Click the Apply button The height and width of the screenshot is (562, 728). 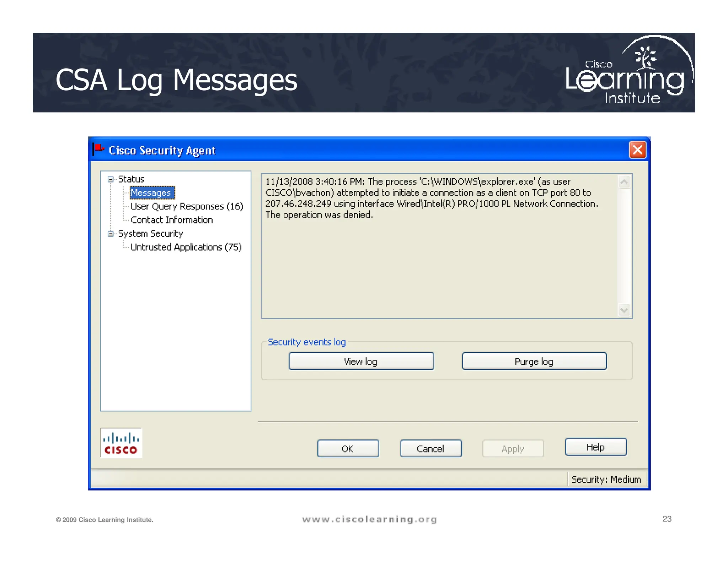pyautogui.click(x=513, y=449)
